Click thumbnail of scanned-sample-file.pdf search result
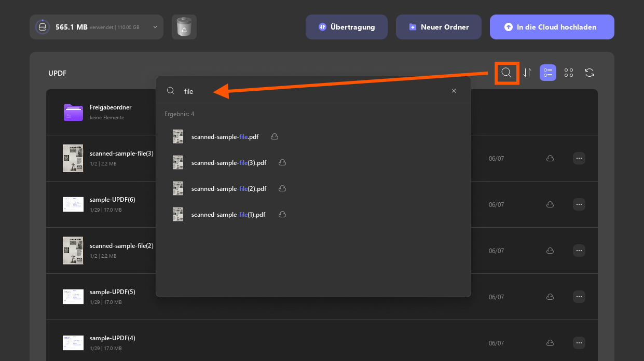 (178, 136)
